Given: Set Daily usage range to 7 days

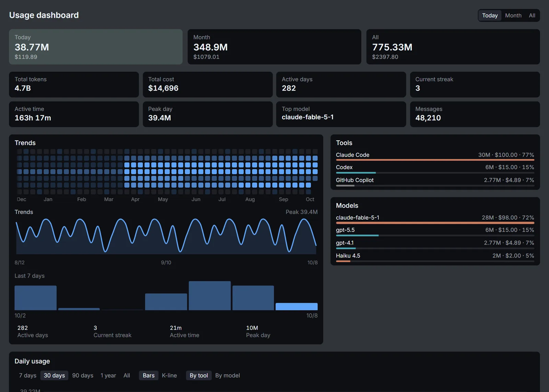Looking at the screenshot, I should [28, 376].
